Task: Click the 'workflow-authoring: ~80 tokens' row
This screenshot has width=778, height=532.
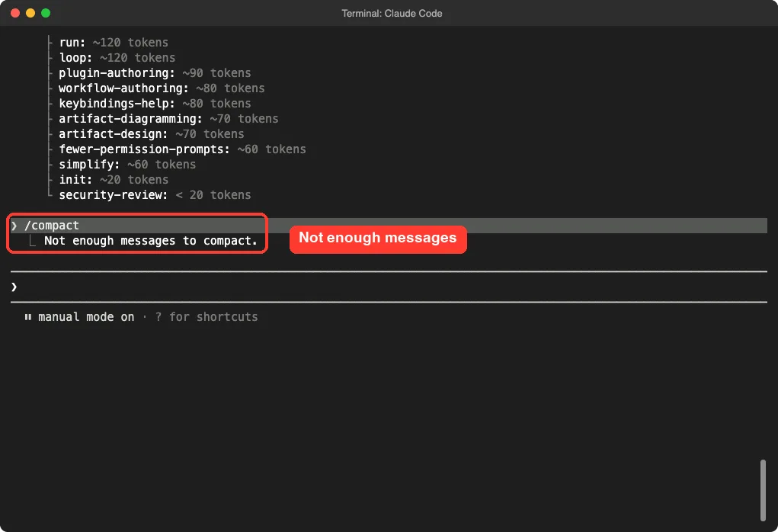Action: click(x=162, y=88)
